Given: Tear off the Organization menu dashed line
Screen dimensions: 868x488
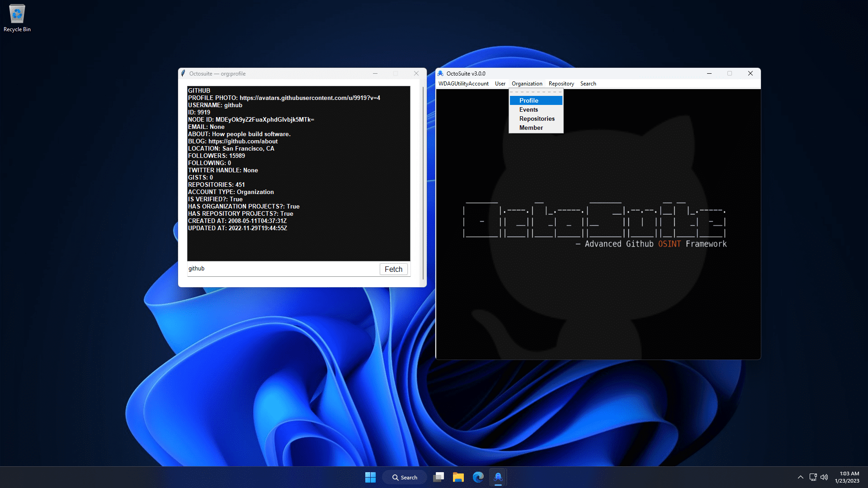Looking at the screenshot, I should tap(536, 92).
